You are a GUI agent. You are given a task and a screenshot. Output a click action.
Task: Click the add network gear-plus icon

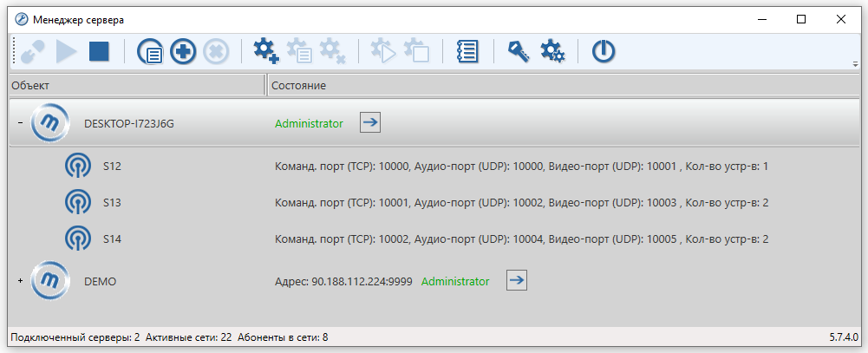tap(266, 51)
